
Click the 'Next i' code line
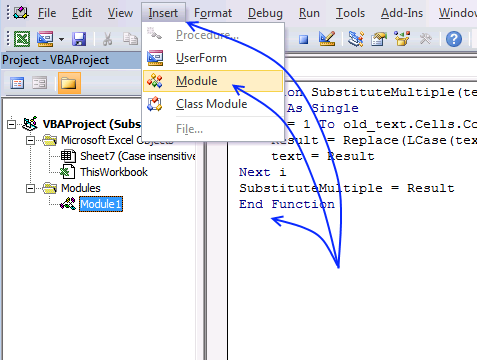tap(263, 172)
